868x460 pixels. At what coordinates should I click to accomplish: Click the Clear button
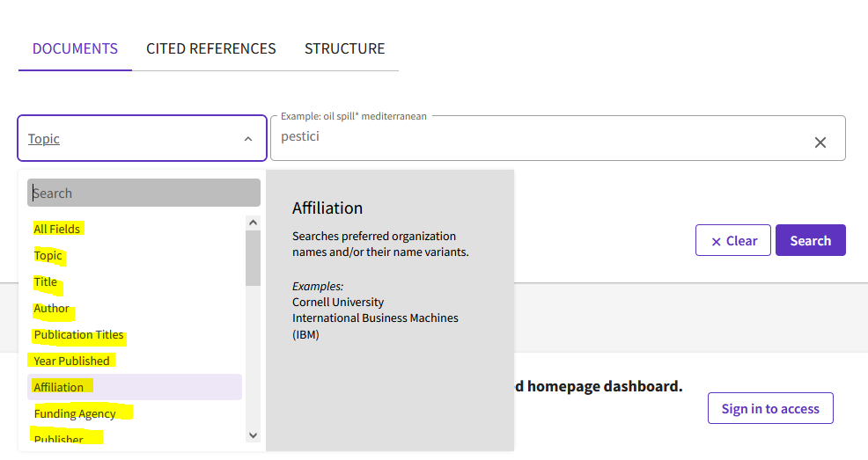point(732,241)
